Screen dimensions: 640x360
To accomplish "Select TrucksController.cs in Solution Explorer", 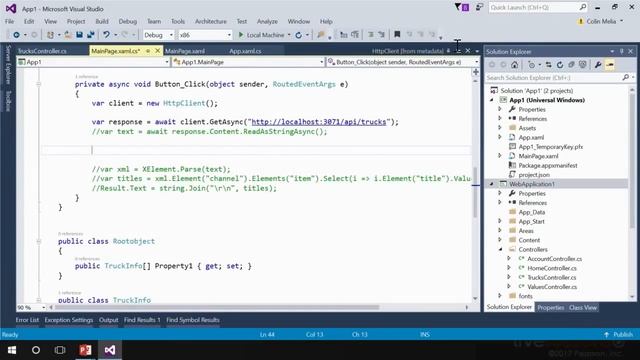I will pyautogui.click(x=552, y=278).
